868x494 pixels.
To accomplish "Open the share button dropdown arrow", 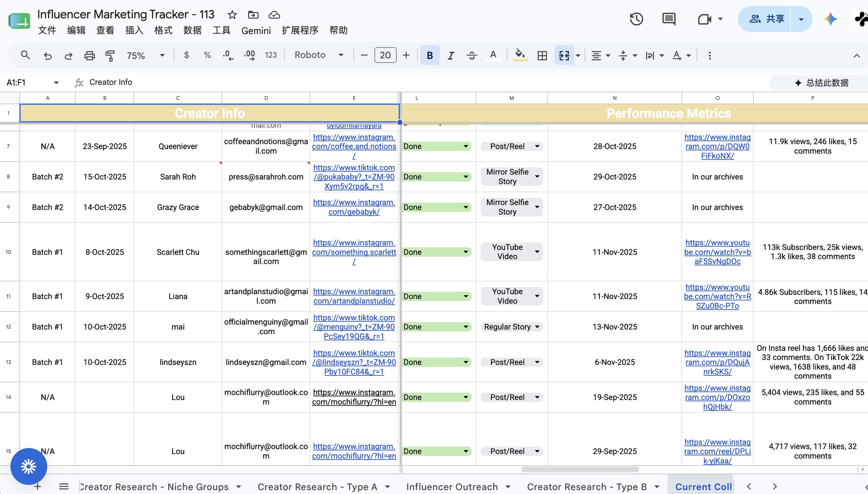I will (801, 19).
